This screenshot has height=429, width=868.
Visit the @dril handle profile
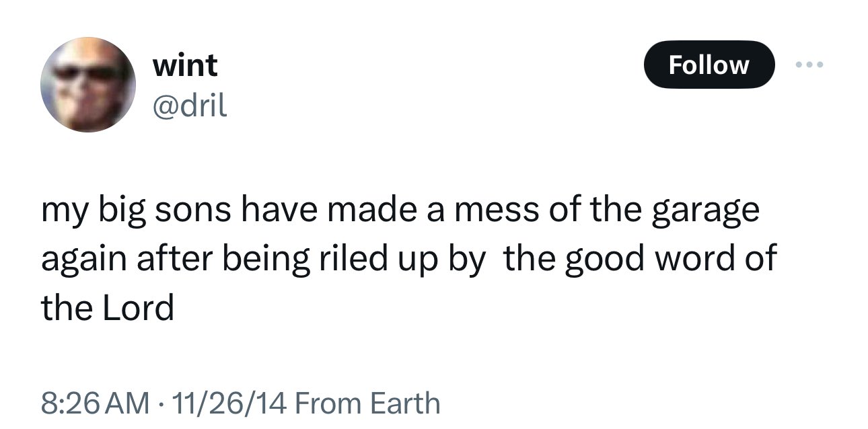click(x=190, y=105)
